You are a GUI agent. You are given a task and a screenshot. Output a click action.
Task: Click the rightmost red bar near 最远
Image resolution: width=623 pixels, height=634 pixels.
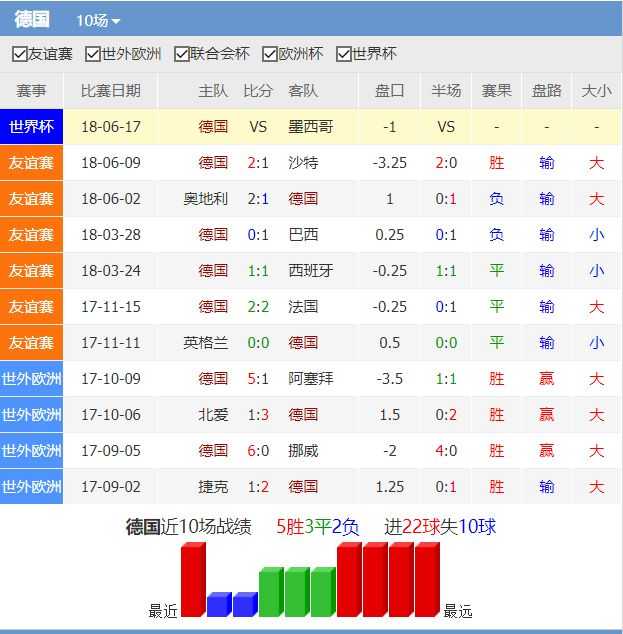(426, 581)
